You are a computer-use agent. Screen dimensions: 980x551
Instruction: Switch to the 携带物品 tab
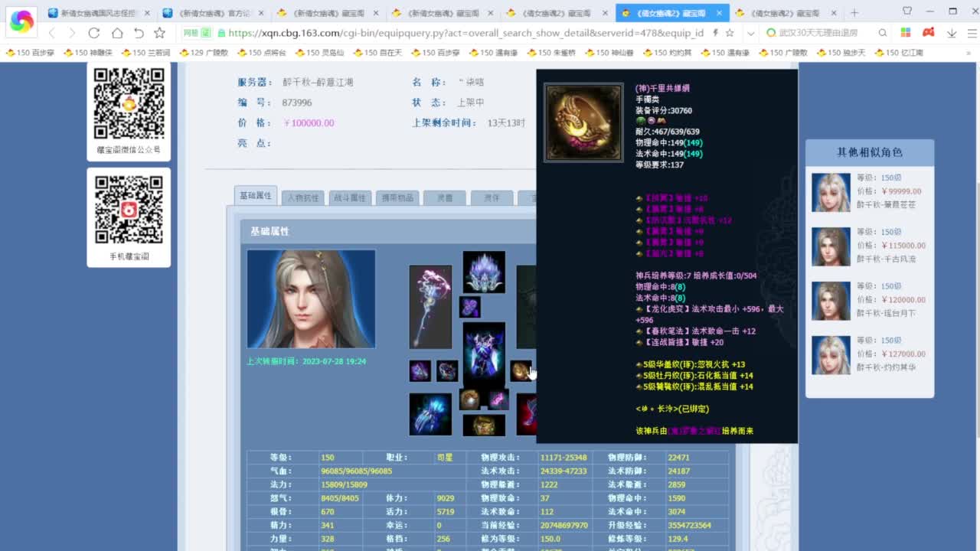coord(398,197)
